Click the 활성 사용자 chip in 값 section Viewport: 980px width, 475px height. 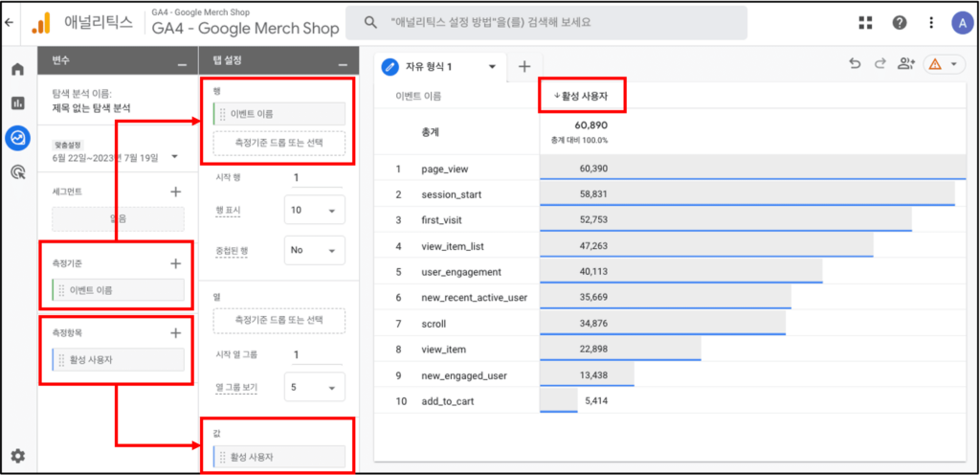[278, 457]
